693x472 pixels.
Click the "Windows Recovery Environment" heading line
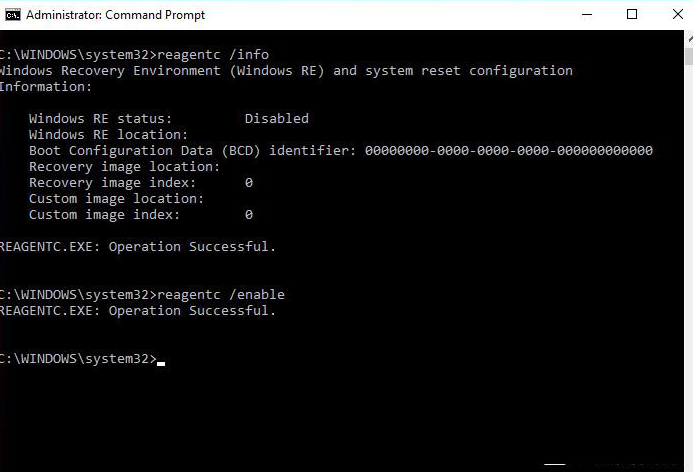point(285,70)
